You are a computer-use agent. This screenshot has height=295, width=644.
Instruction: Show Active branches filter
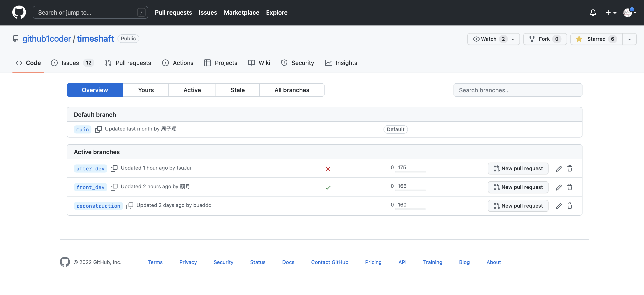pos(192,90)
